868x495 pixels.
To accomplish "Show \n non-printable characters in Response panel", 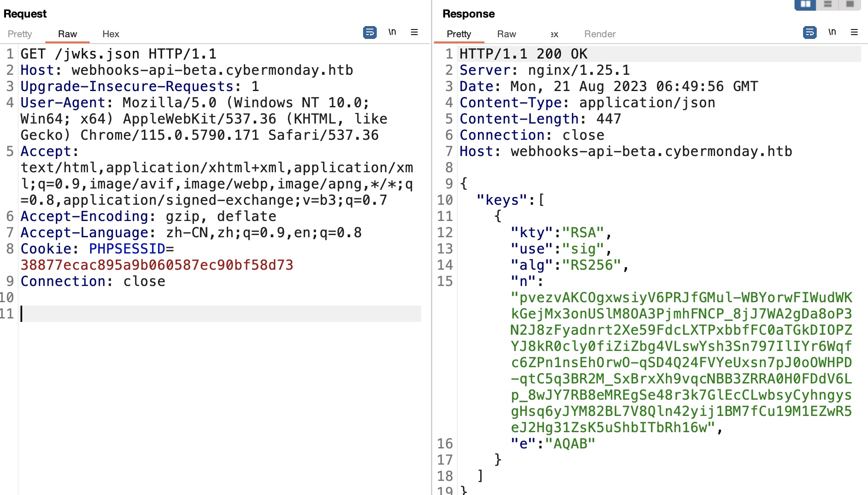I will pyautogui.click(x=832, y=32).
